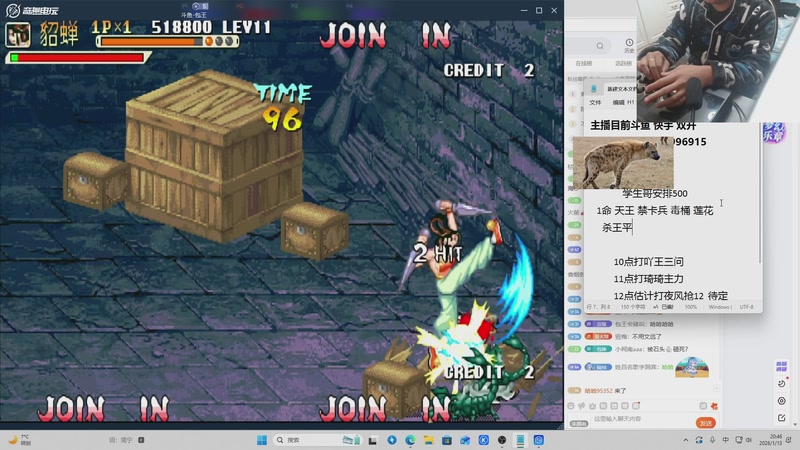This screenshot has width=800, height=450.
Task: Click the Notepad 100% zoom status
Action: pyautogui.click(x=690, y=307)
